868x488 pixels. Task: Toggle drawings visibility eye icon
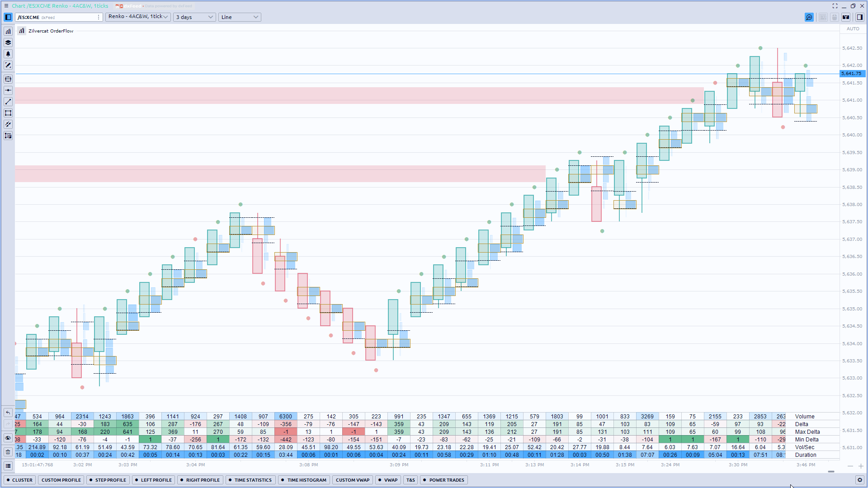click(8, 438)
